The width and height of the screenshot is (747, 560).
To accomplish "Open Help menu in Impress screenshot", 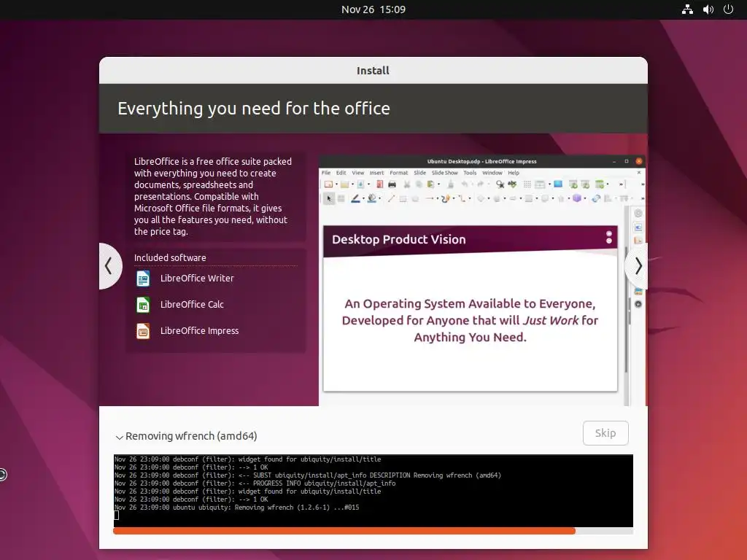I will tap(513, 173).
